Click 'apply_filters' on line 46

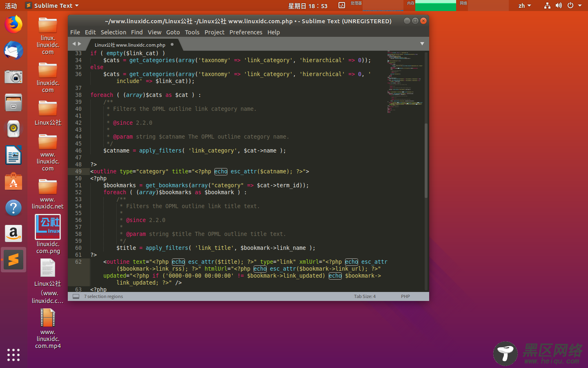click(x=160, y=150)
